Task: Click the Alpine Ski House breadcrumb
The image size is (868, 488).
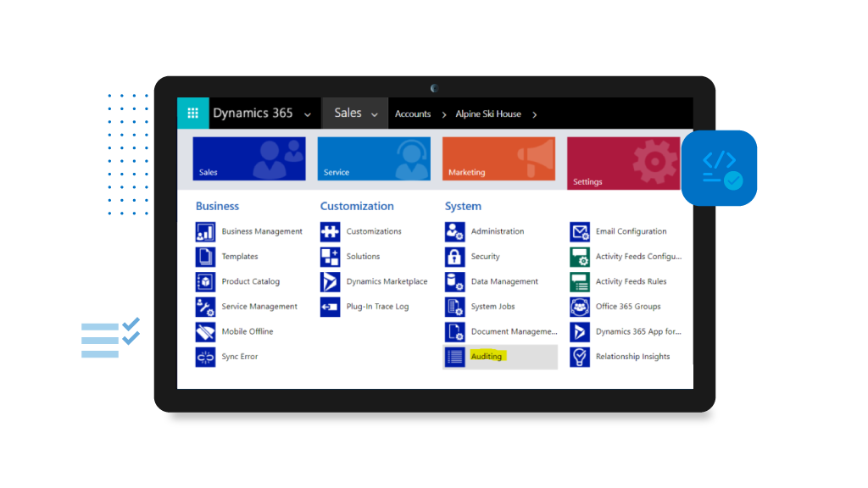Action: (x=488, y=114)
